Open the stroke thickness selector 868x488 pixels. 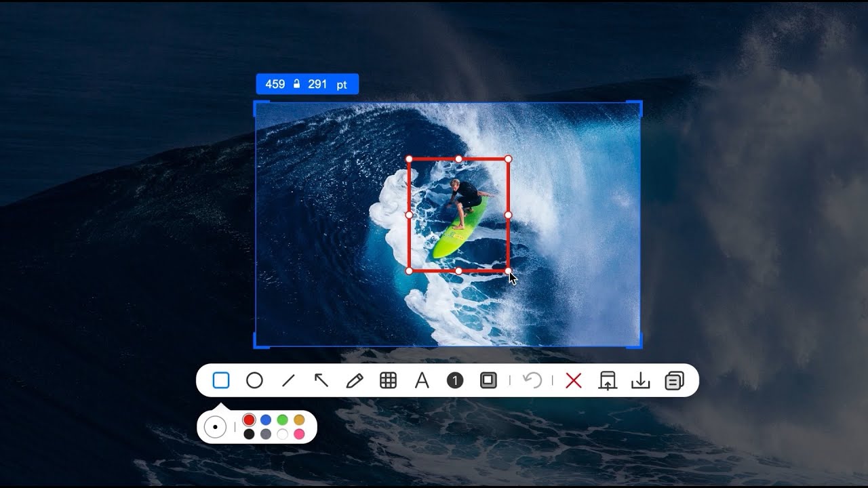click(x=215, y=428)
